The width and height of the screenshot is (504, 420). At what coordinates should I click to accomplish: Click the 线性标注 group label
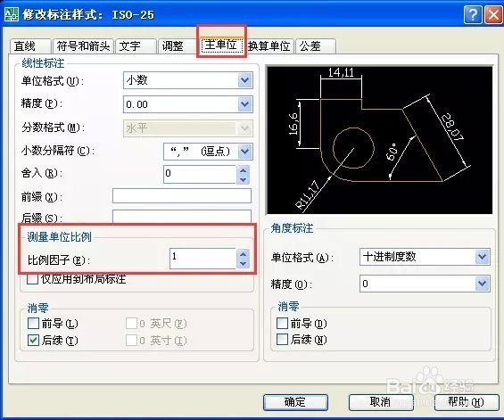pos(43,63)
